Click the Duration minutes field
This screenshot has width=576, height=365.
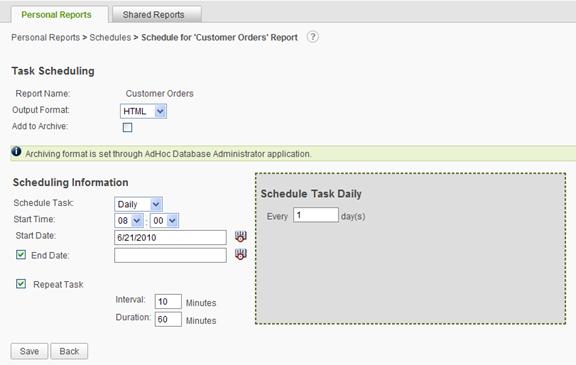168,319
